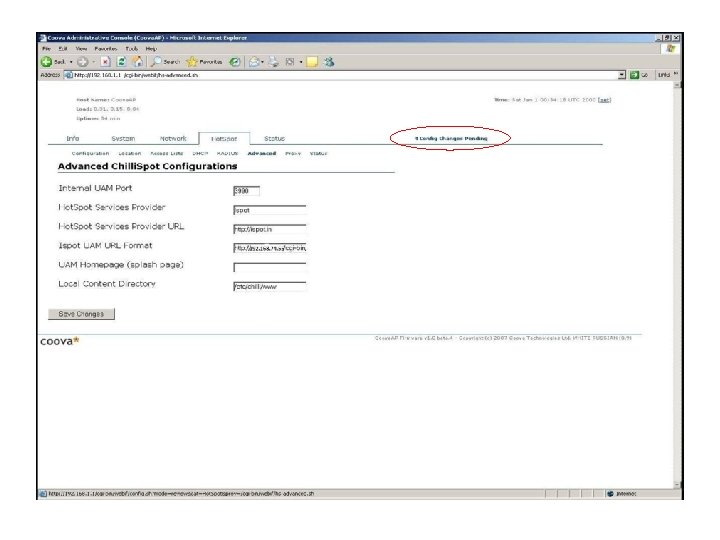Select the HotSpot tab

(224, 139)
